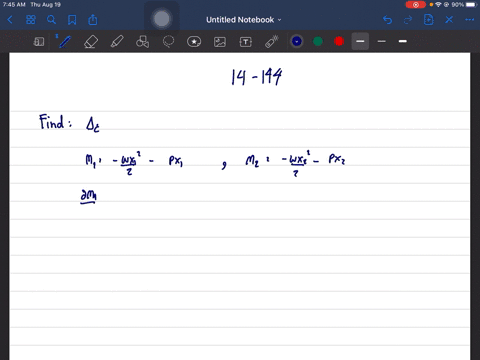This screenshot has height=360, width=480.
Task: Tap the floating AssistiveTouch button
Action: [x=162, y=19]
